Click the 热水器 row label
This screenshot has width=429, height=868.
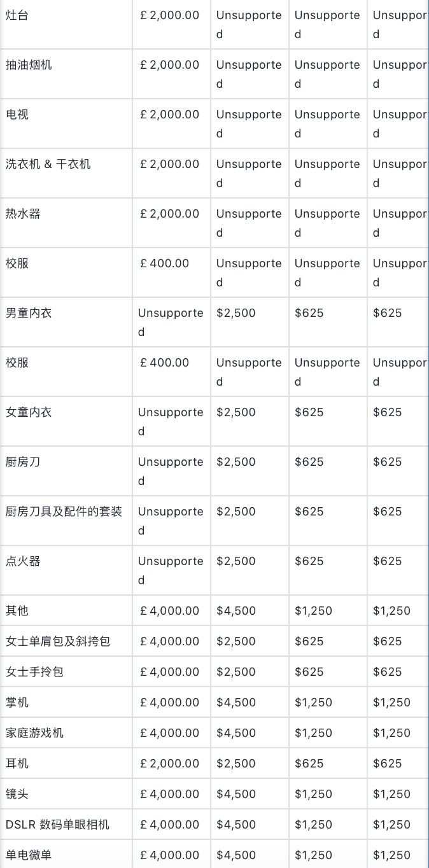coord(23,214)
